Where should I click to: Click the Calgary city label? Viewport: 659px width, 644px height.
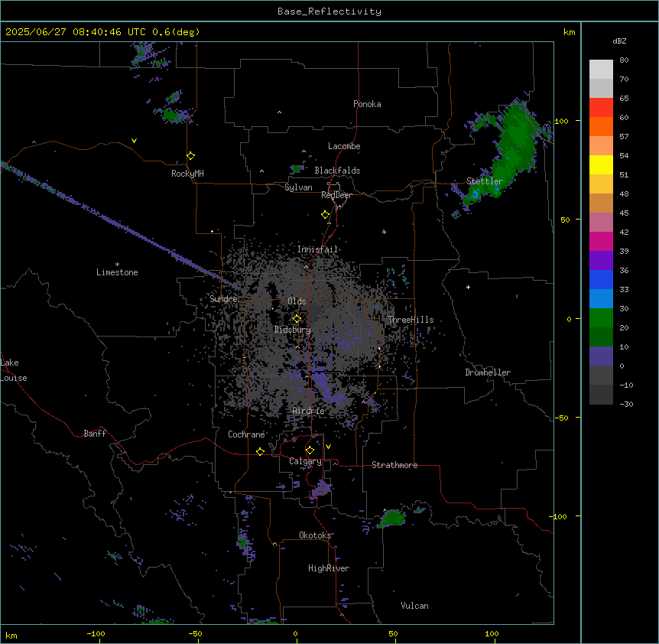point(306,461)
